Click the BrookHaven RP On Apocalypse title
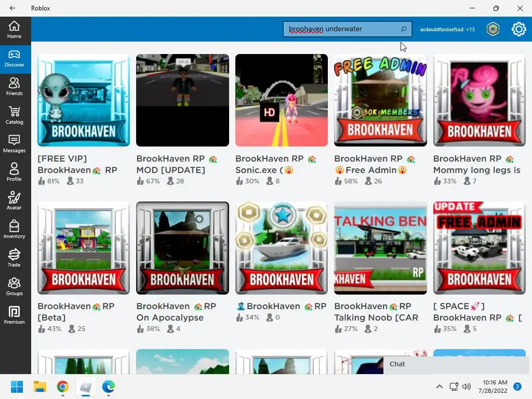Viewport: 532px width, 399px height. pos(176,312)
